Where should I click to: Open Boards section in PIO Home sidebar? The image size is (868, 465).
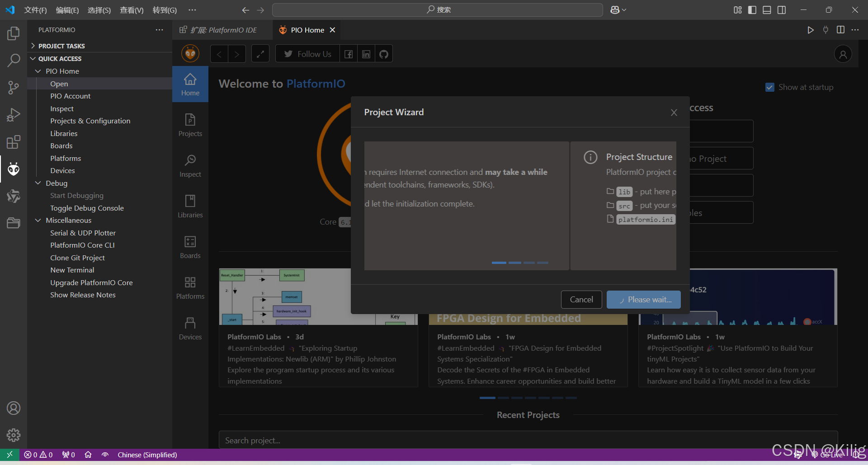click(x=190, y=247)
